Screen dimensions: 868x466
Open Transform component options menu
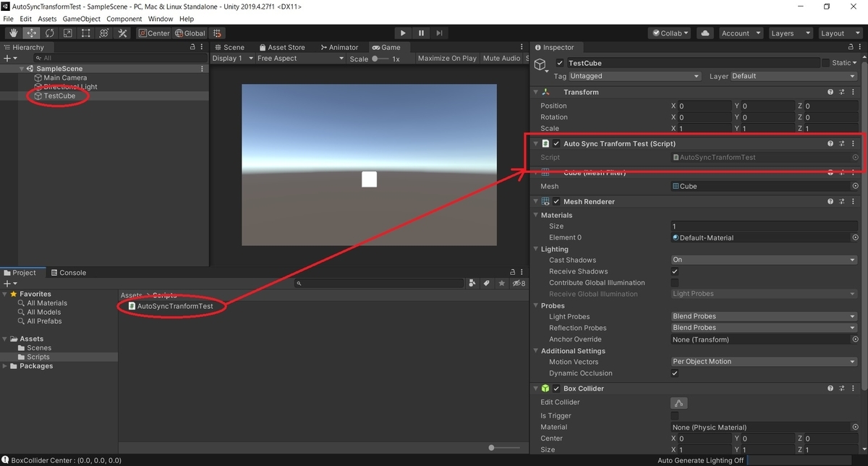click(x=853, y=92)
